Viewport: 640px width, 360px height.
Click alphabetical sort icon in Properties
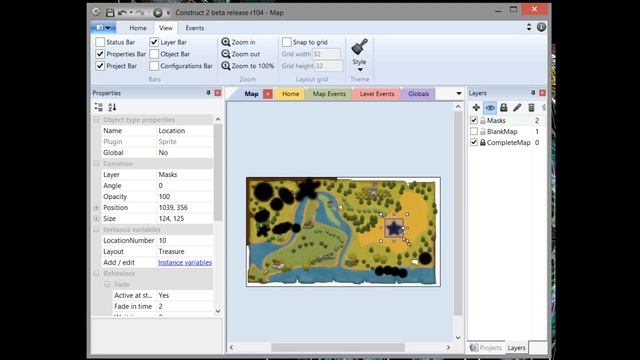tap(112, 107)
